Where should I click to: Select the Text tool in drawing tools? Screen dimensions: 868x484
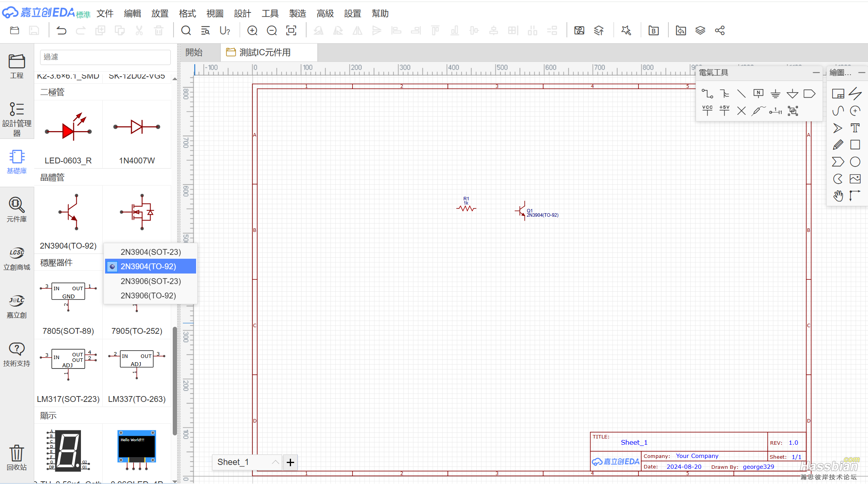855,128
